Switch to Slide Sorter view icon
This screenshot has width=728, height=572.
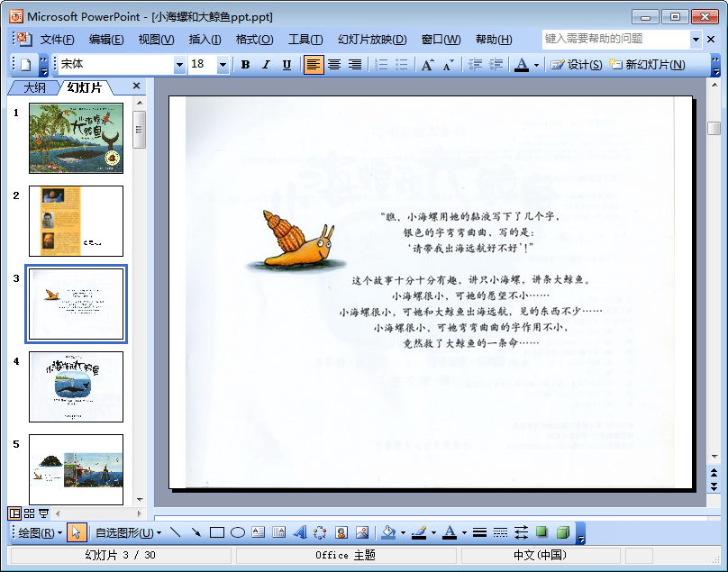(29, 513)
